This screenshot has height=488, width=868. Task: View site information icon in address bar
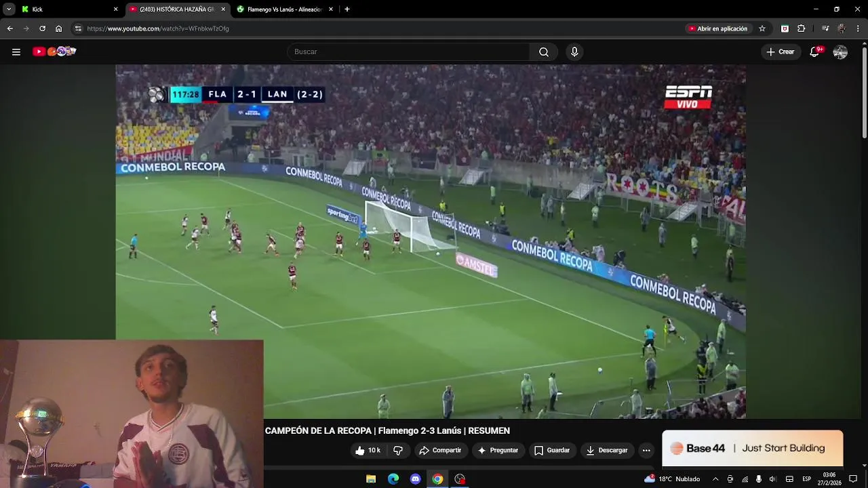click(x=78, y=28)
